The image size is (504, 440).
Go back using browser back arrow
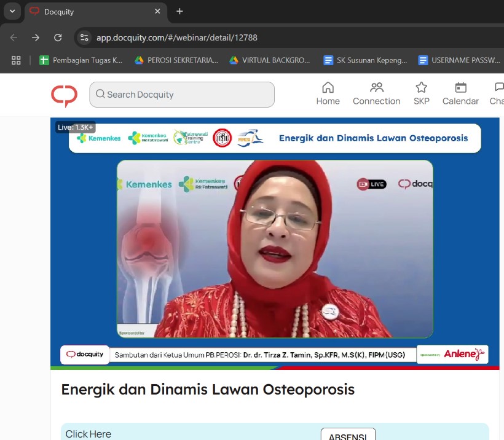tap(14, 37)
